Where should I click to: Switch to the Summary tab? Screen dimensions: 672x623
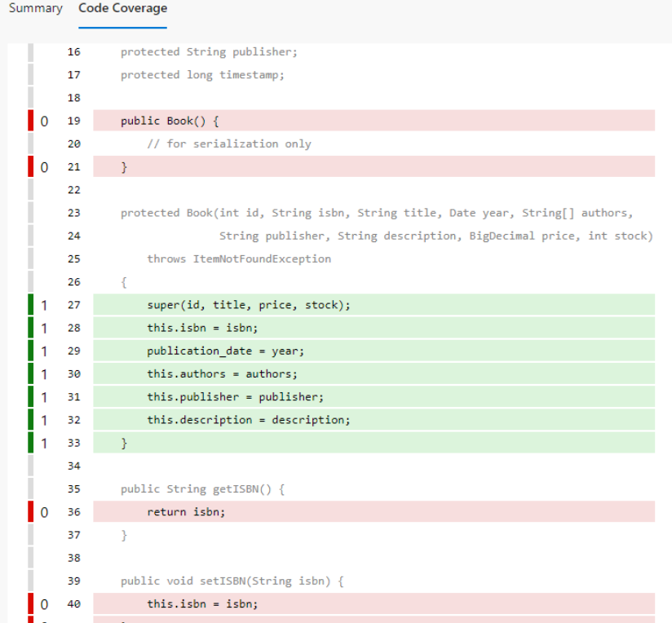point(35,8)
